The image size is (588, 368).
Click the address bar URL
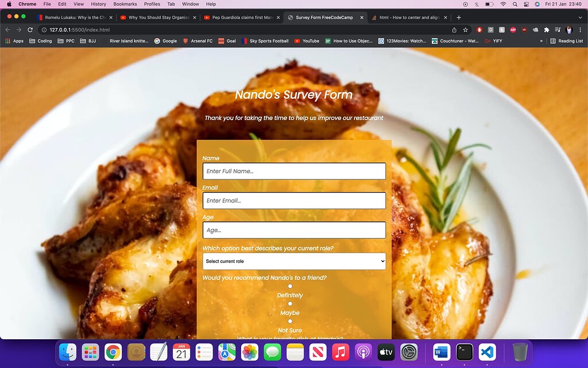80,30
